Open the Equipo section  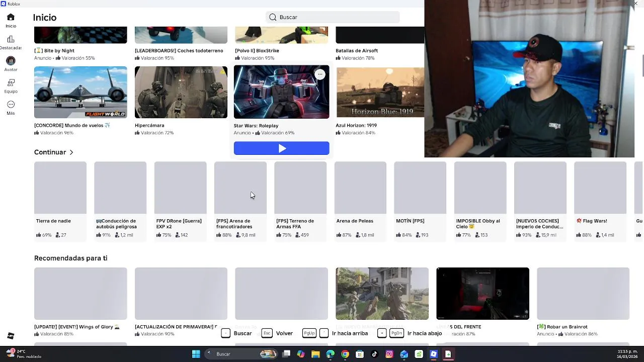(x=11, y=86)
